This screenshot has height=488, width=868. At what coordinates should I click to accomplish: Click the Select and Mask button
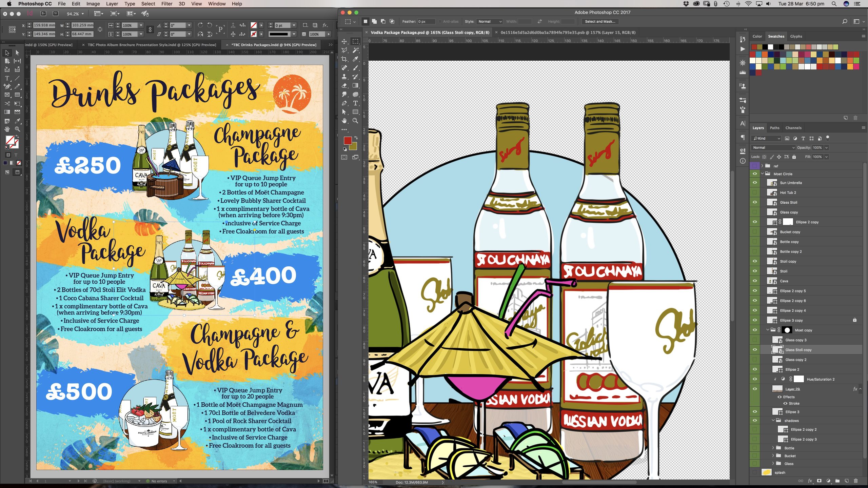pos(600,21)
